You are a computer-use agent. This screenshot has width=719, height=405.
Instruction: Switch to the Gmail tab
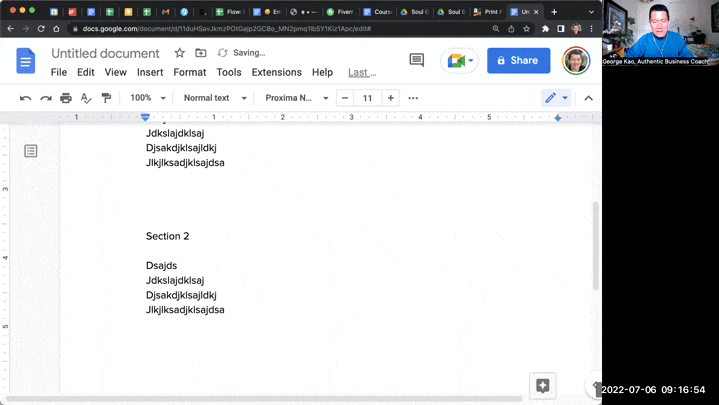tap(166, 12)
